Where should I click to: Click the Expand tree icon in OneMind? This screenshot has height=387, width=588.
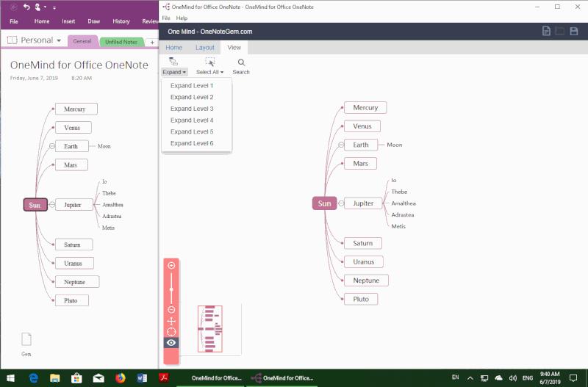[173, 62]
